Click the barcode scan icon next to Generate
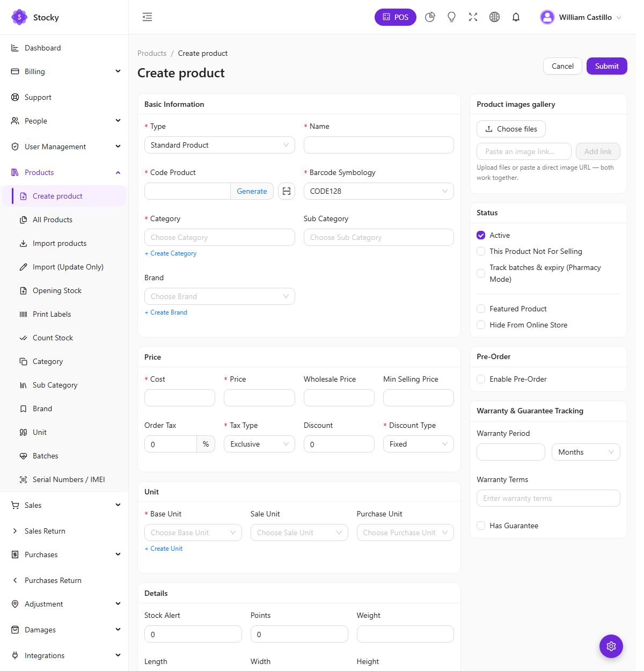The height and width of the screenshot is (671, 644). point(287,191)
